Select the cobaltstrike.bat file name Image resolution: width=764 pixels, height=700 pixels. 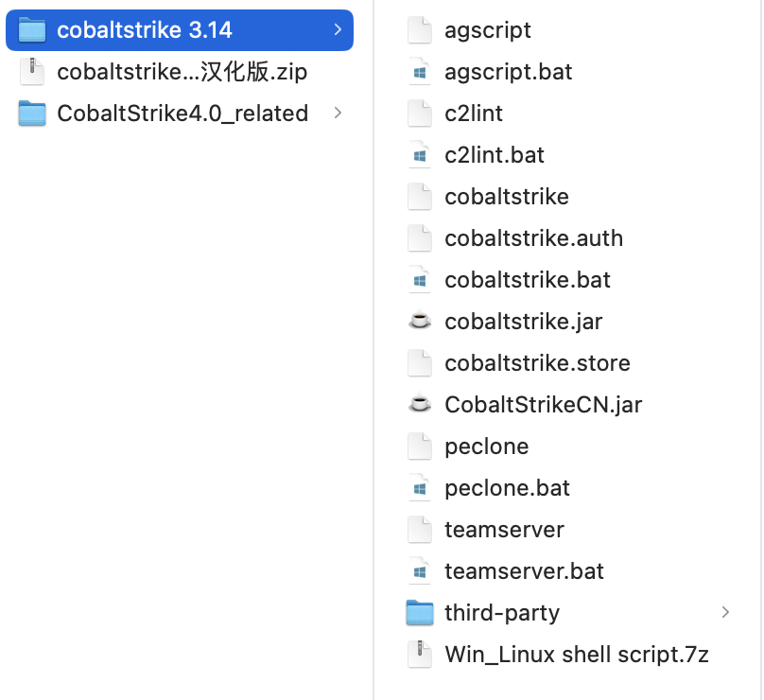528,280
